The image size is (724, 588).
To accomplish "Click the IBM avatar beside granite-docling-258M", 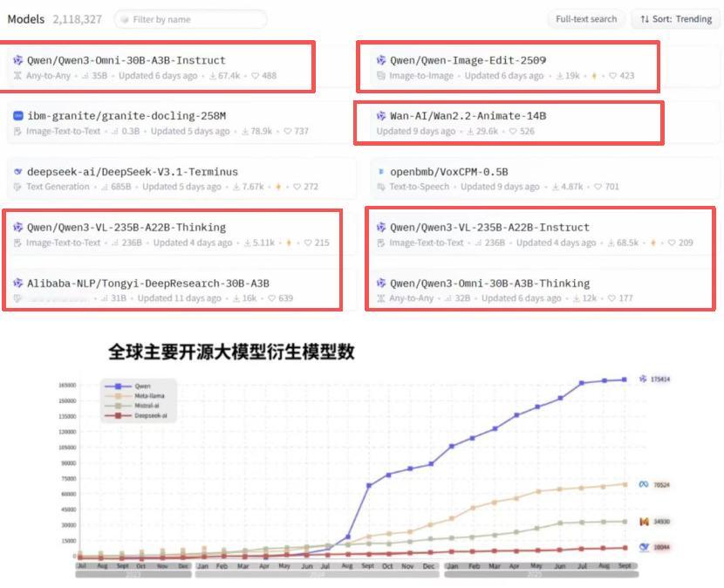I will pos(18,115).
